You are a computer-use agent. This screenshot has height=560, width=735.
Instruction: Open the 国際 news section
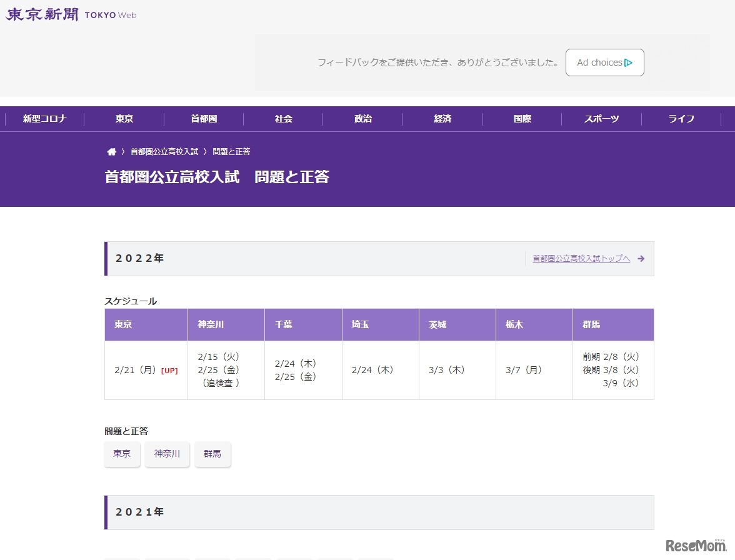[522, 119]
